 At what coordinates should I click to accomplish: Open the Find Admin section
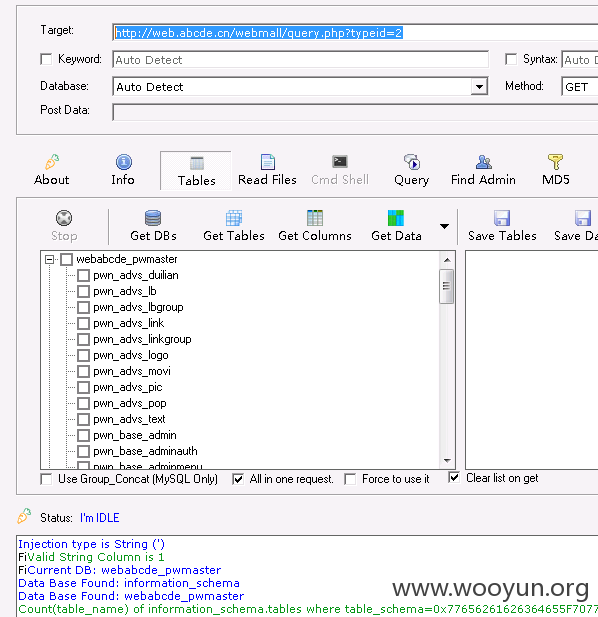point(483,170)
